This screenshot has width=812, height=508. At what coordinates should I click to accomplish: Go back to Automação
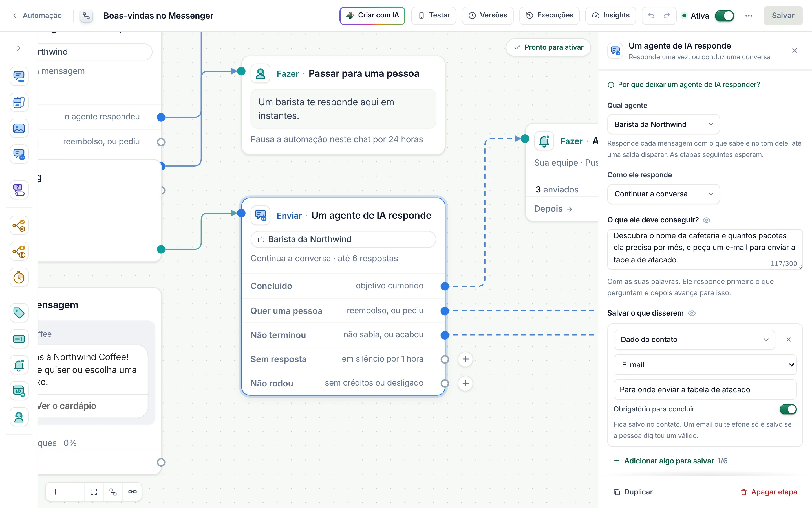click(37, 16)
